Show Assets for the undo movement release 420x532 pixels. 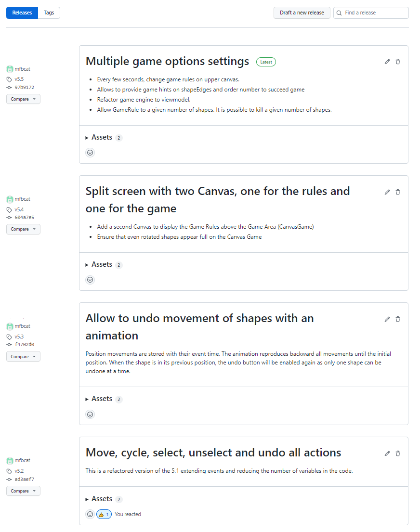point(102,399)
